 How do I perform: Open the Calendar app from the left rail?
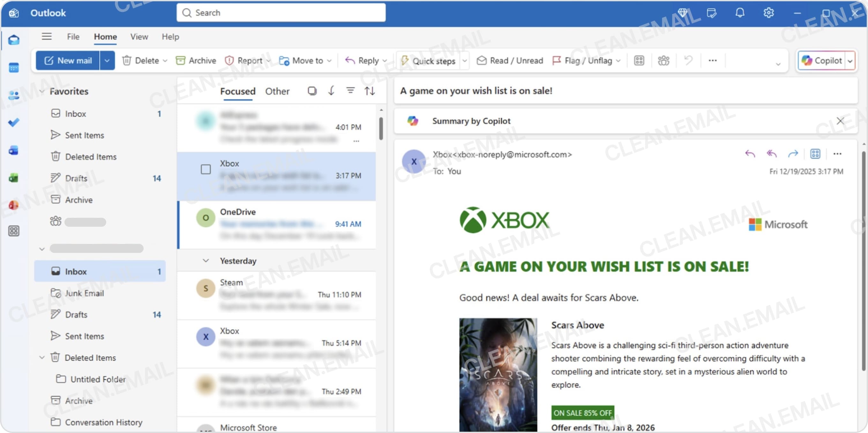point(14,67)
